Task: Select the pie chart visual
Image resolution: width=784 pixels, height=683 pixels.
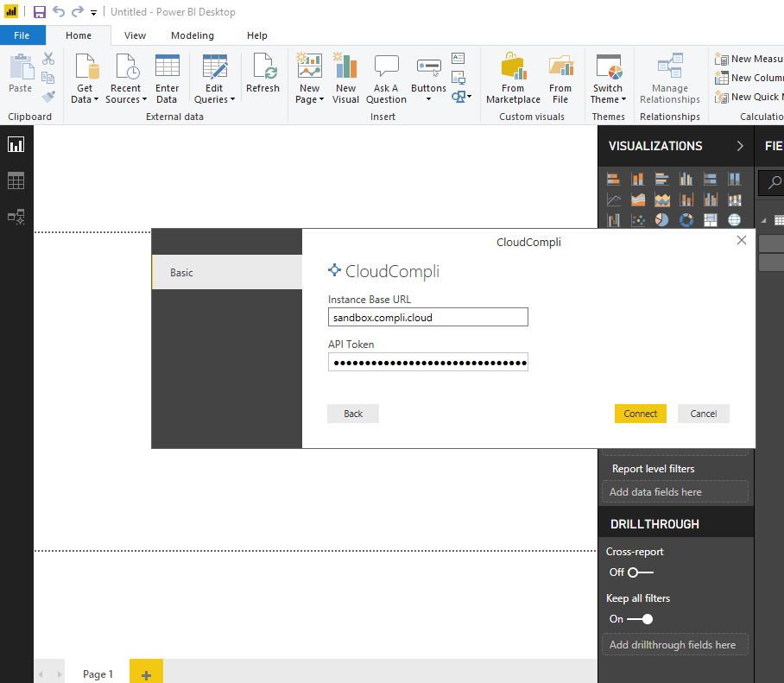Action: pyautogui.click(x=662, y=220)
